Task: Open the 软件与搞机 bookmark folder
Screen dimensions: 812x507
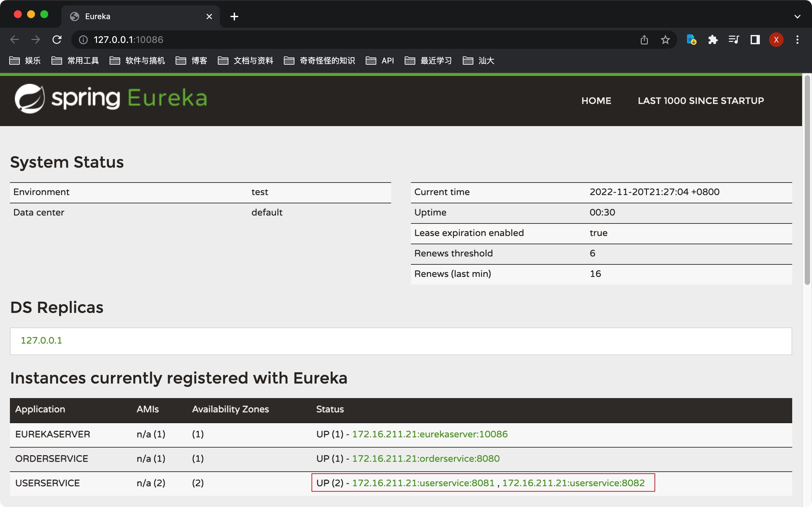Action: coord(137,60)
